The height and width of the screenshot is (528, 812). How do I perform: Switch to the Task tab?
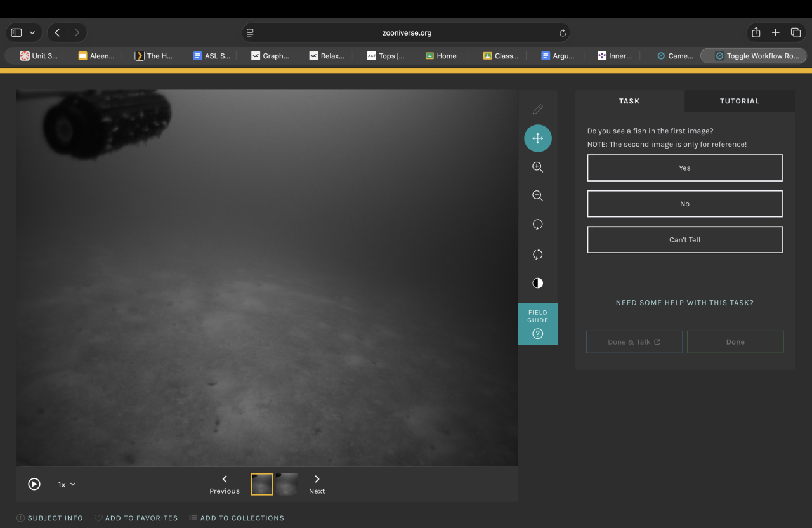click(x=629, y=101)
